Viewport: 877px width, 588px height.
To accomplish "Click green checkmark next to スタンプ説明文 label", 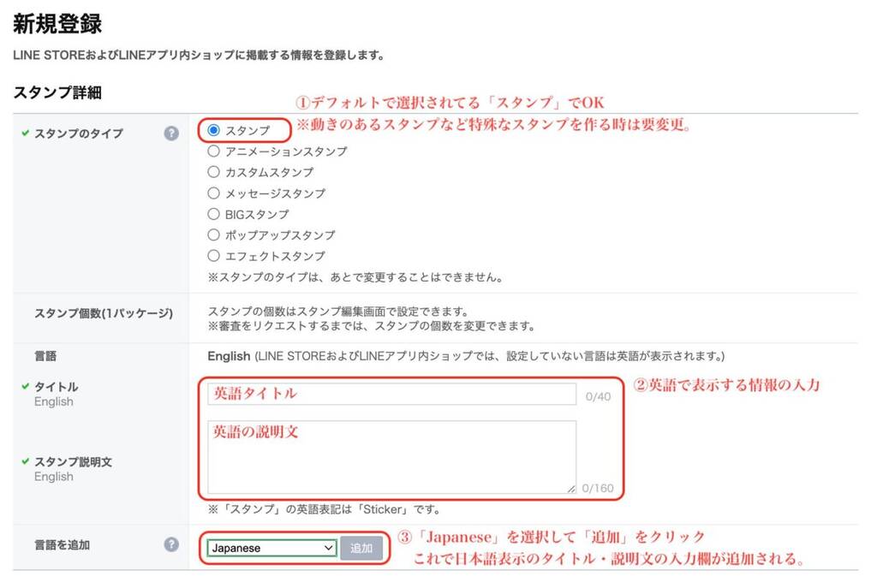I will click(x=25, y=461).
